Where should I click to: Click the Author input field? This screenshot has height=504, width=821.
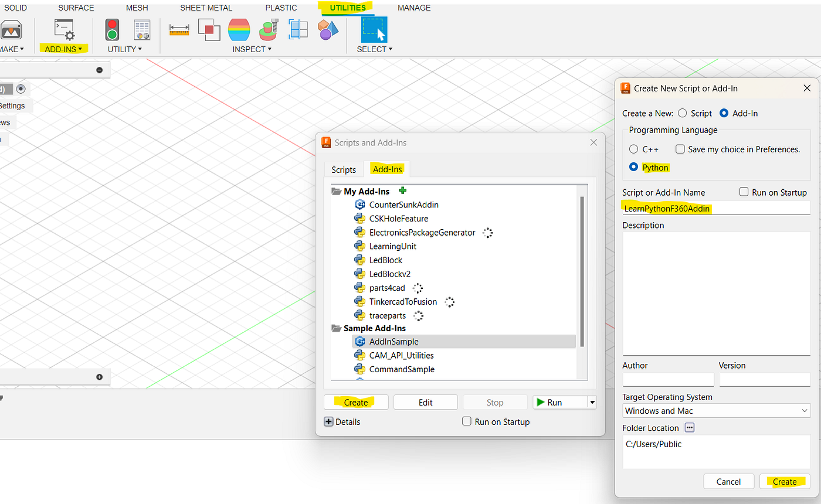(669, 379)
